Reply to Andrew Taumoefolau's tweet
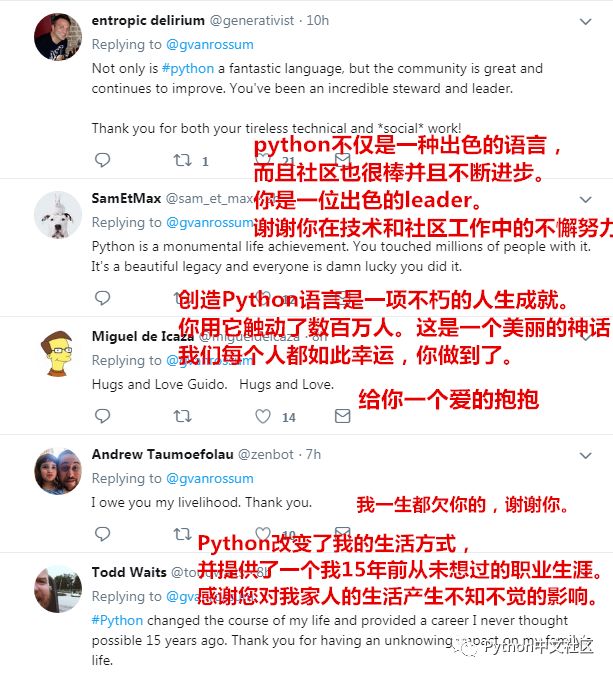The width and height of the screenshot is (613, 674). coord(102,534)
